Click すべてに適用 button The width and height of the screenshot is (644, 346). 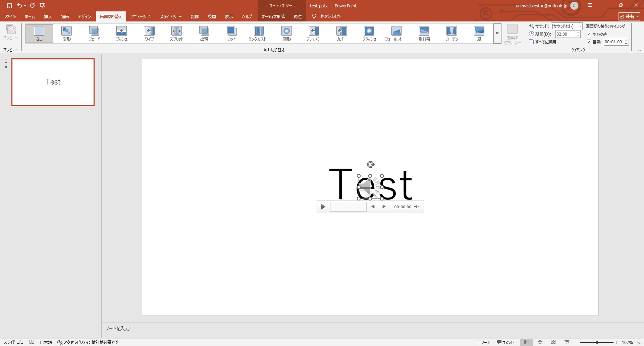click(x=543, y=42)
